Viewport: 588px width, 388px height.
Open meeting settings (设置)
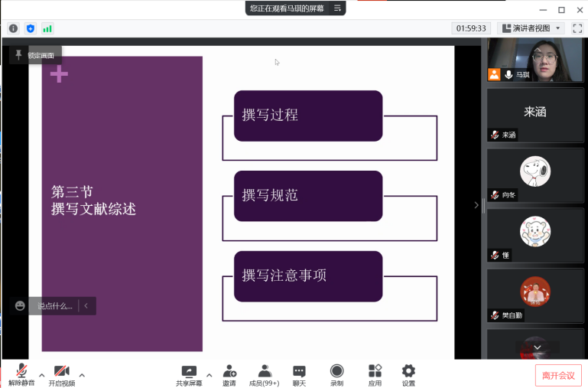(408, 374)
